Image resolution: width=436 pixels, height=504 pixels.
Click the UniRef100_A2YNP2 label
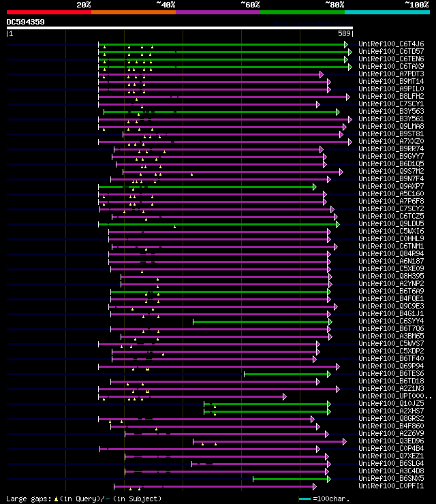click(391, 283)
